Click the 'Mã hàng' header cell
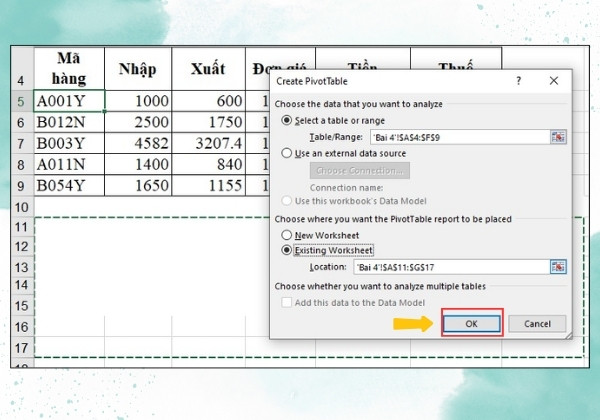This screenshot has width=600, height=420. [x=69, y=68]
